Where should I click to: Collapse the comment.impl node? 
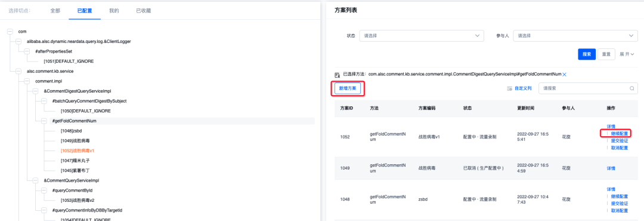[27, 81]
